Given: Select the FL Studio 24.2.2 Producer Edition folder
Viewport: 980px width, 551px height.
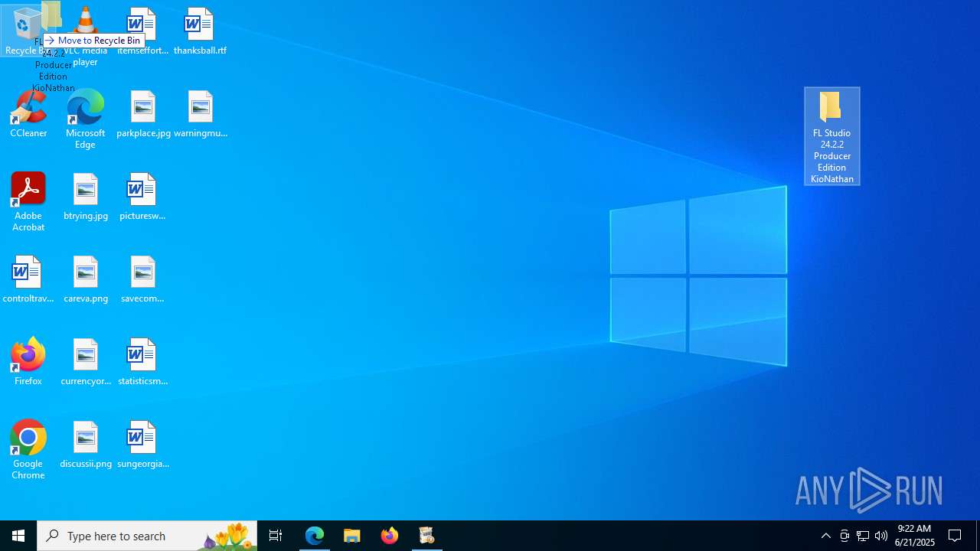Looking at the screenshot, I should (x=832, y=136).
